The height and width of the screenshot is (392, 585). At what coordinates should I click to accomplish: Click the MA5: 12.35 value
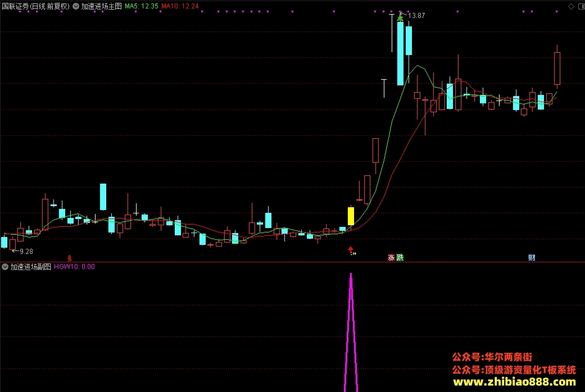(142, 6)
